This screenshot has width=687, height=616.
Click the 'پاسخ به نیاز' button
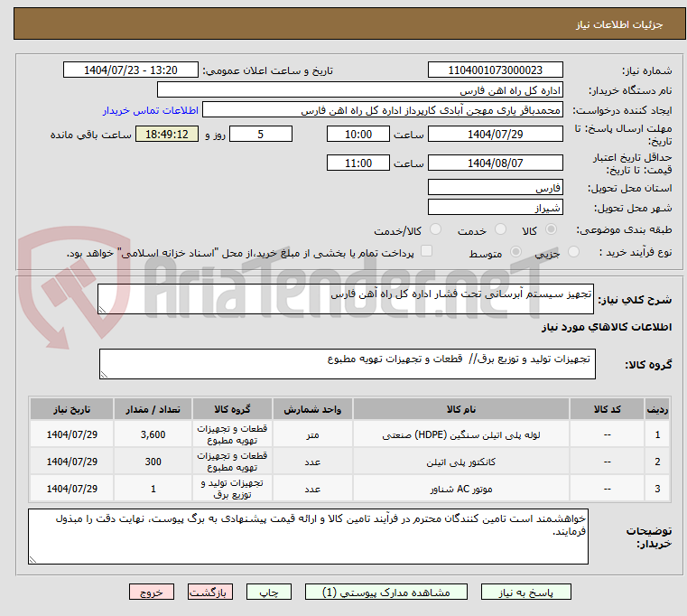coord(525,593)
